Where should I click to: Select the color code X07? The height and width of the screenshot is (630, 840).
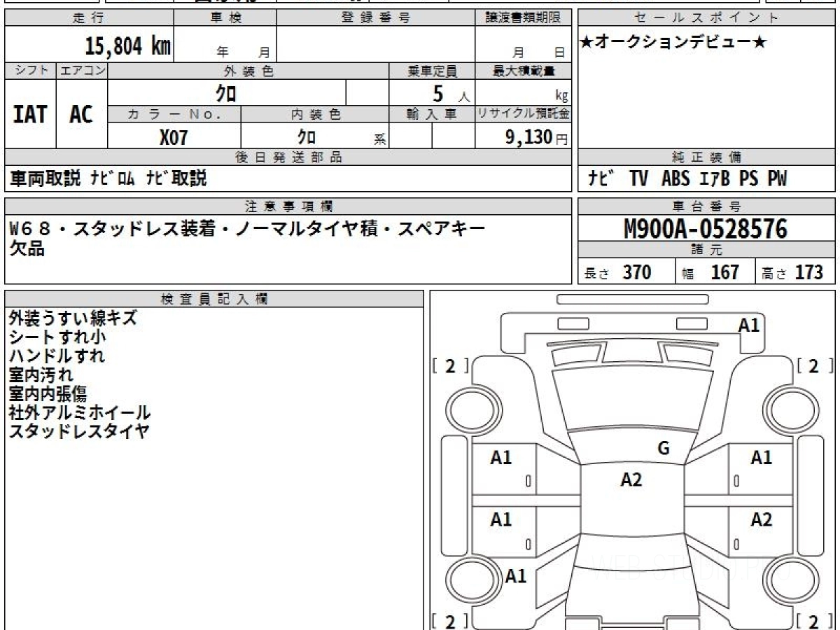[x=174, y=137]
